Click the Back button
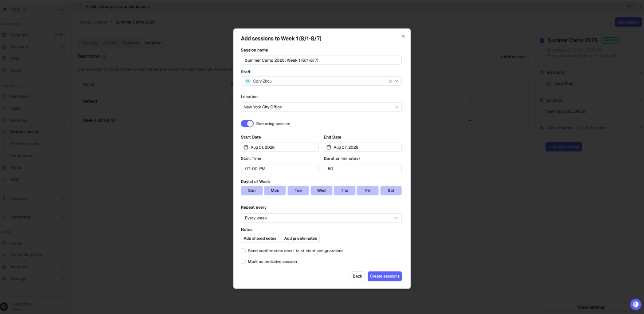This screenshot has width=644, height=314. pyautogui.click(x=357, y=276)
